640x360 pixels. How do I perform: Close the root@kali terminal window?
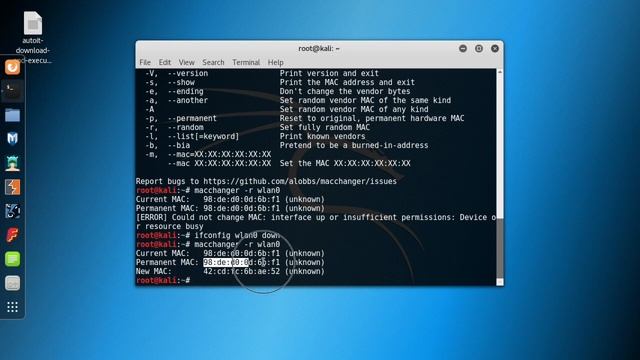[495, 49]
